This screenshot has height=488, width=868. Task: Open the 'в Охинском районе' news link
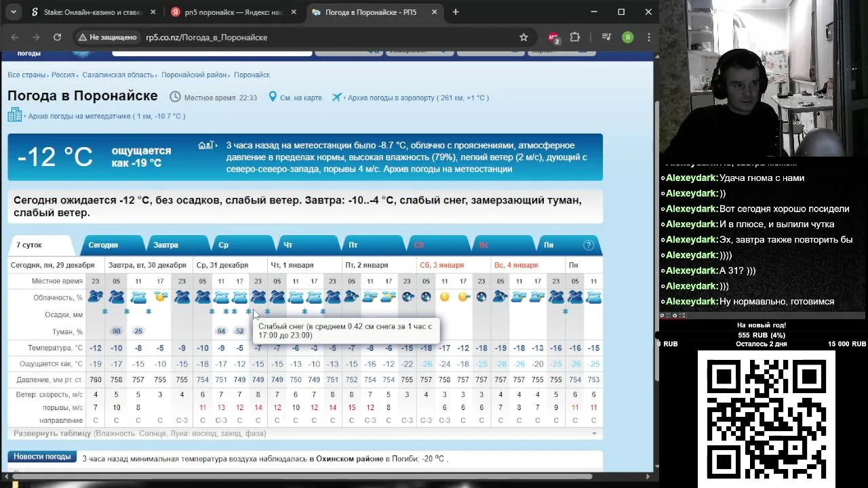pyautogui.click(x=346, y=459)
